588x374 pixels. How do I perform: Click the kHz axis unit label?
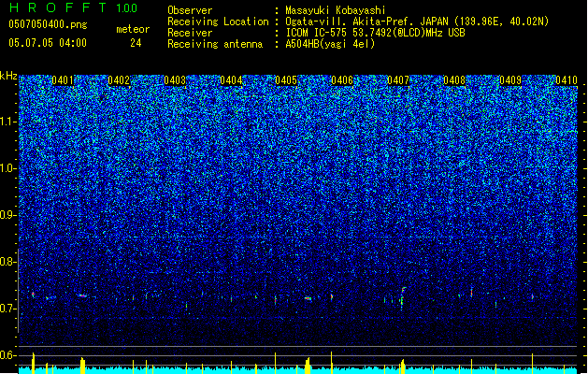(8, 76)
